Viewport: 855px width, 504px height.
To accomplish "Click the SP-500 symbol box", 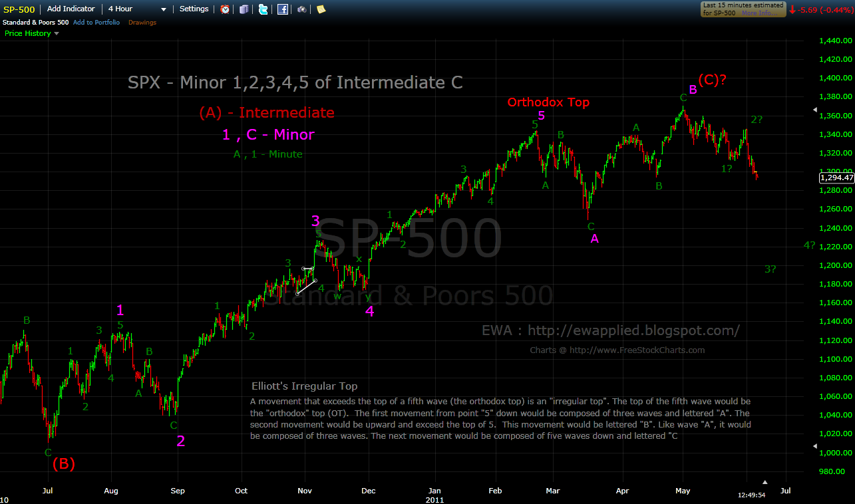I will click(x=20, y=9).
